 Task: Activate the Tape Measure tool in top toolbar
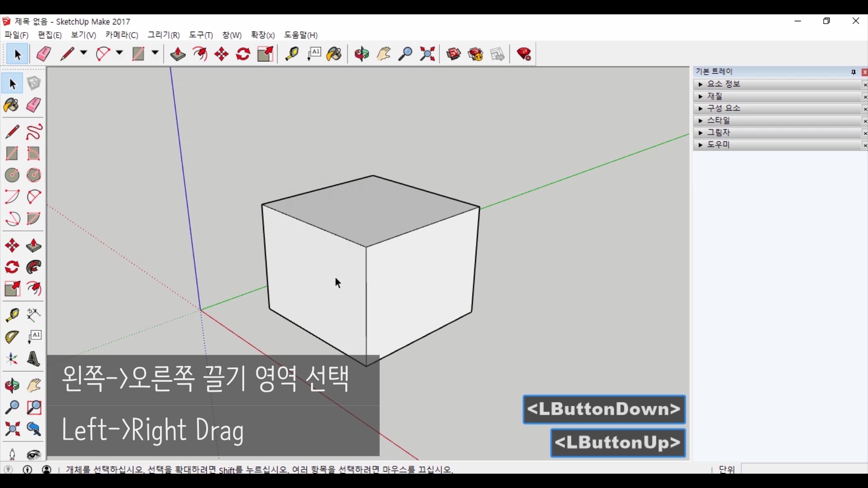[x=292, y=54]
